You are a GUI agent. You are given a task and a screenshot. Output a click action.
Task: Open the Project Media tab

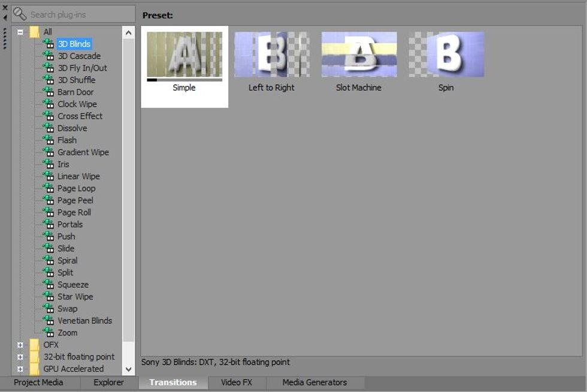coord(38,382)
